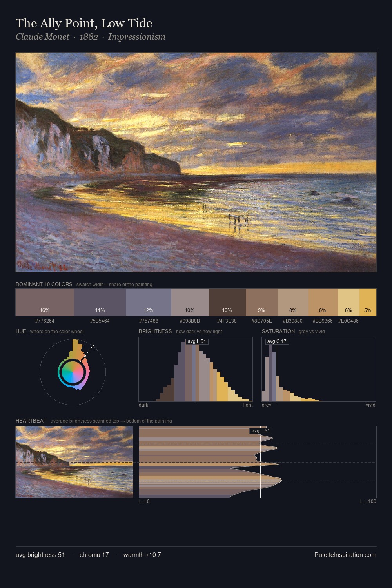The image size is (392, 588).
Task: Click the avg brightness 51 footer stat
Action: (x=40, y=555)
